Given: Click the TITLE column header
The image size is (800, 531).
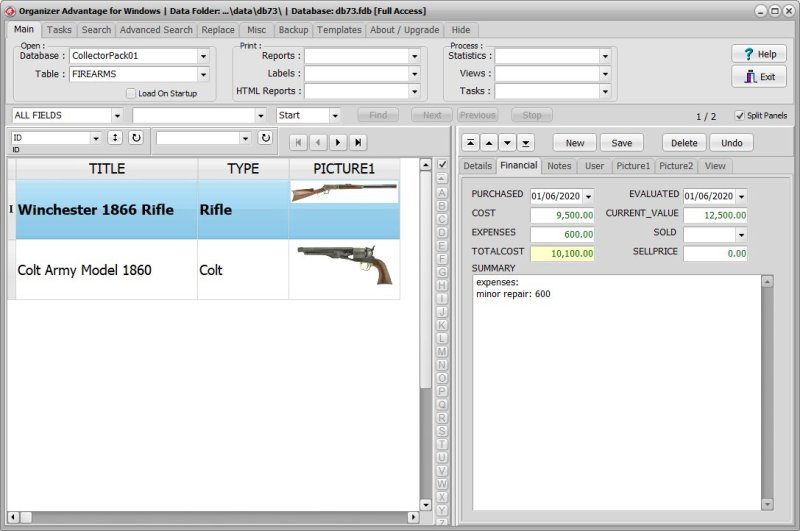Looking at the screenshot, I should [x=107, y=169].
